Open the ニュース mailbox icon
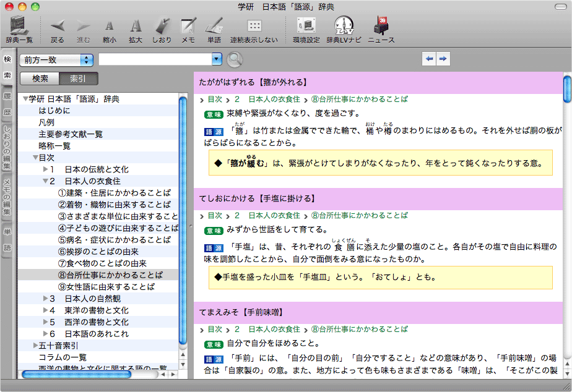 click(x=381, y=30)
